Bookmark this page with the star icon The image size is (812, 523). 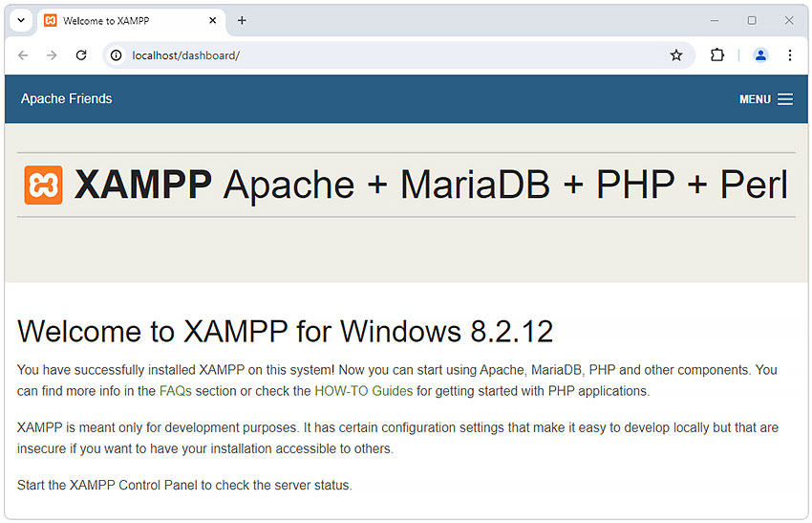click(x=675, y=54)
